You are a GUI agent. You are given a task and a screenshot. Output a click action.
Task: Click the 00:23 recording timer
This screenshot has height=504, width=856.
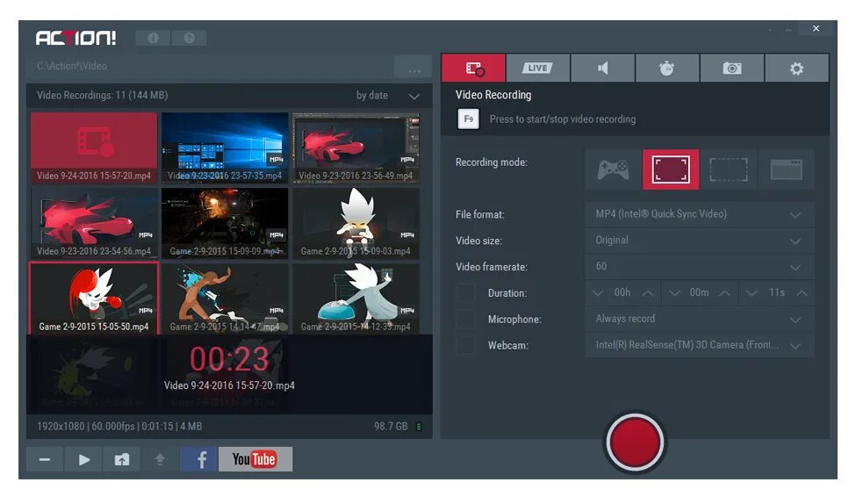coord(229,359)
